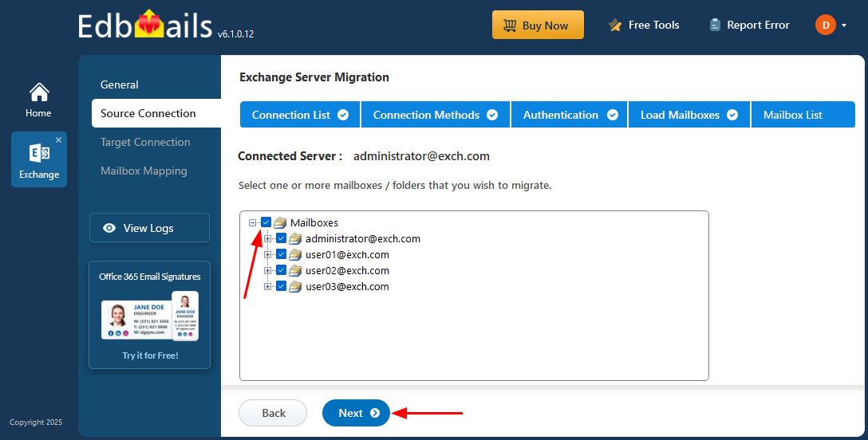Uncheck administrator@exch.com checkbox

click(x=281, y=238)
